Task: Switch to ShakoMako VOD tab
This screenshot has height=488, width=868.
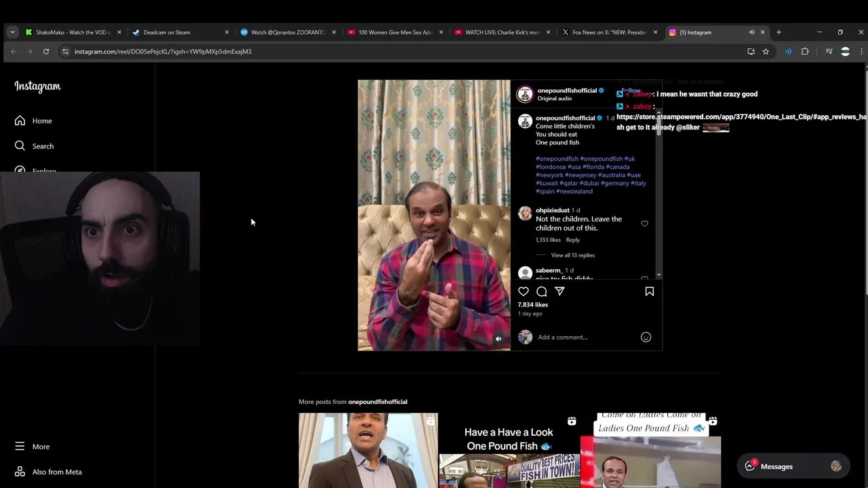Action: (73, 32)
